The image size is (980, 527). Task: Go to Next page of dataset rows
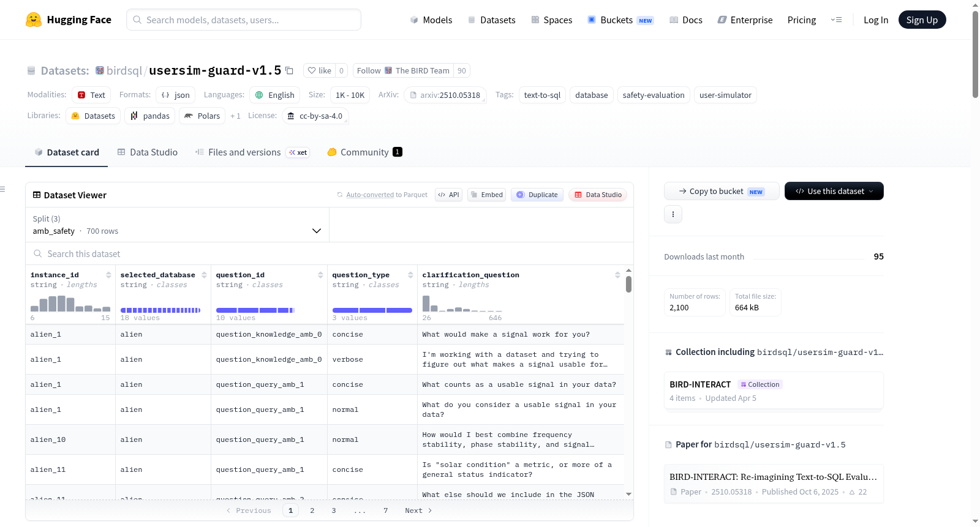click(x=418, y=510)
